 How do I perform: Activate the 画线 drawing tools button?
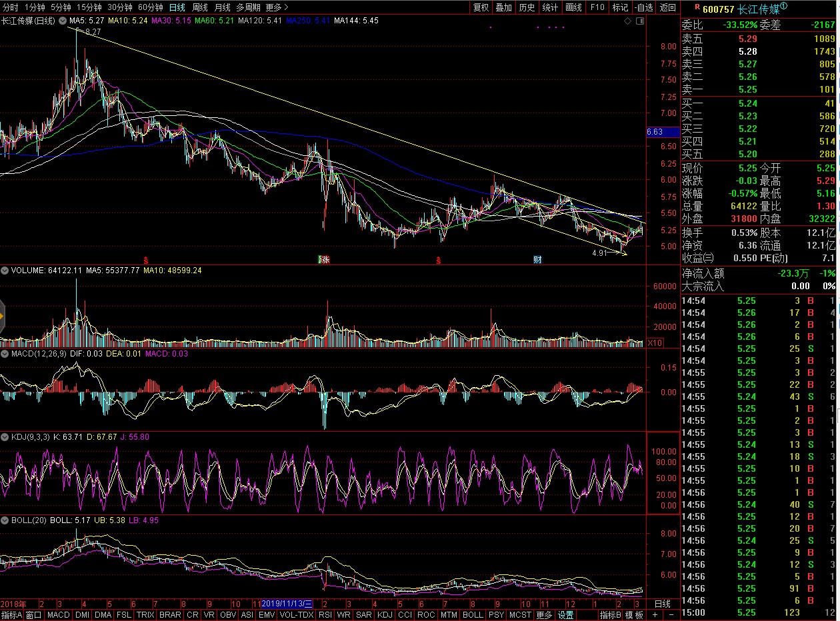click(573, 7)
